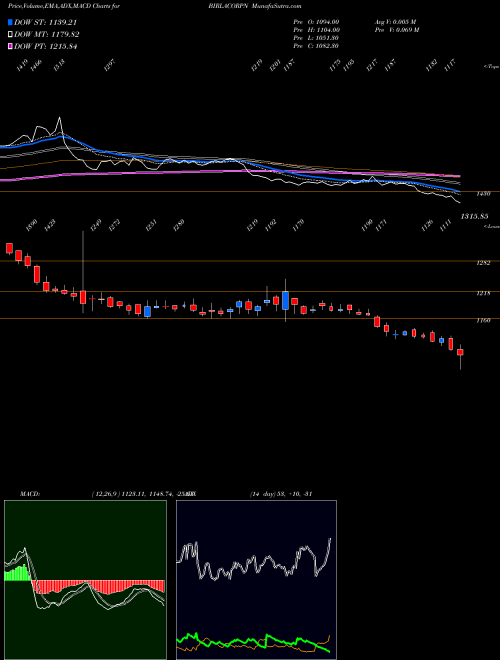Open the dark-blue ADX indicator chart panel
Viewport: 500px width, 660px height.
256,580
